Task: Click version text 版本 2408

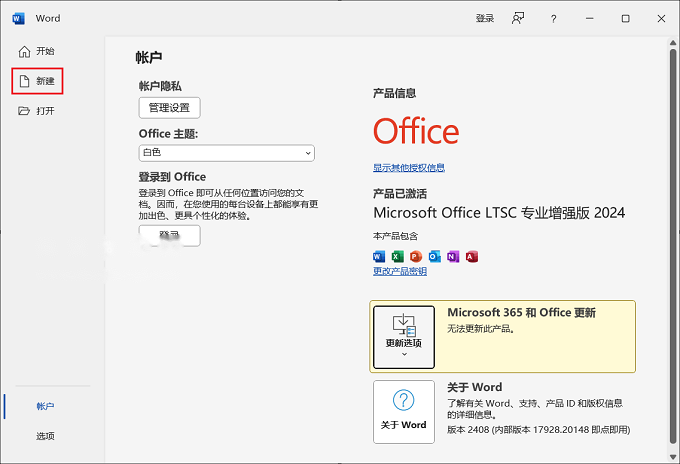Action: coord(468,429)
